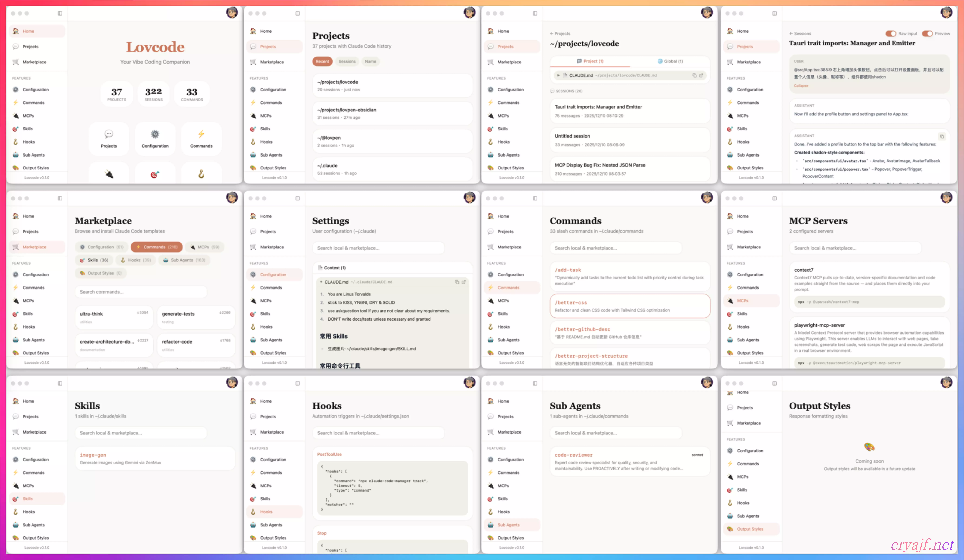Select the MCPs (59) filter in Marketplace
The image size is (964, 560).
click(205, 247)
